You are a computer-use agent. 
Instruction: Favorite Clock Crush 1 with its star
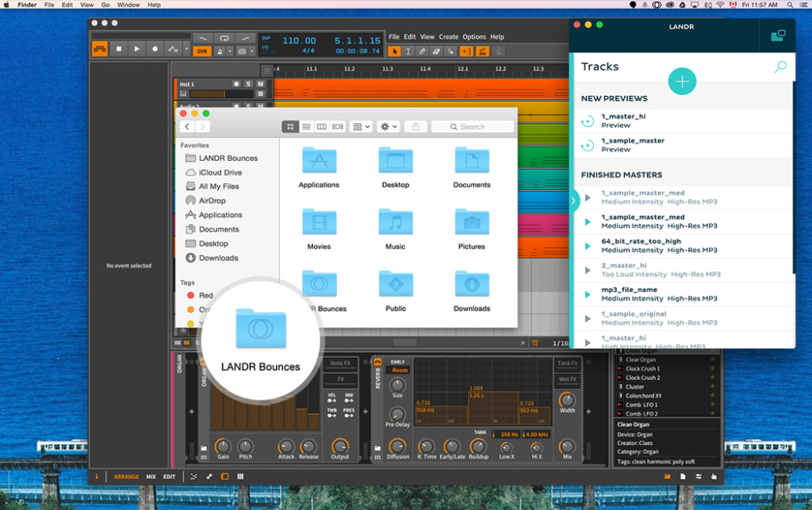(713, 369)
